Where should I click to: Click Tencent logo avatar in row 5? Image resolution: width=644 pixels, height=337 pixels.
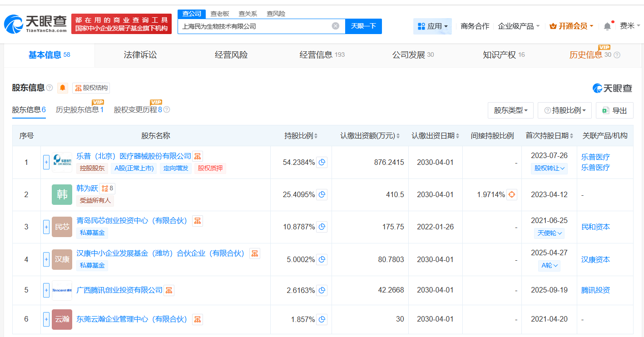pyautogui.click(x=62, y=290)
